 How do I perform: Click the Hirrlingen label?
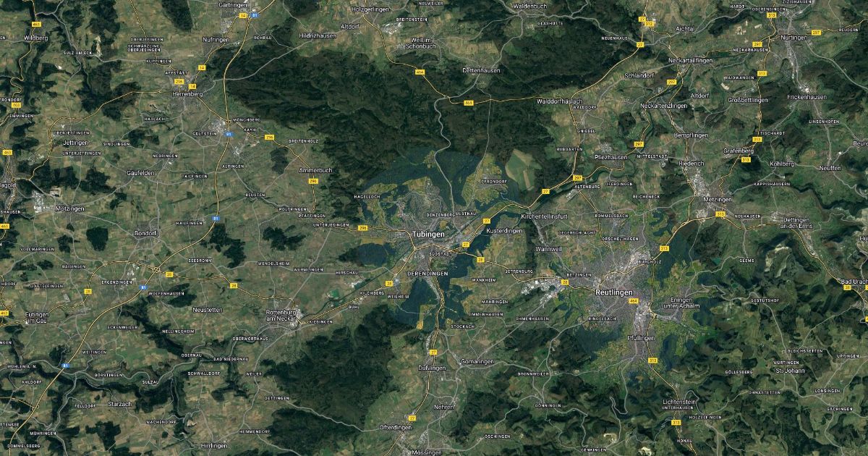click(214, 445)
